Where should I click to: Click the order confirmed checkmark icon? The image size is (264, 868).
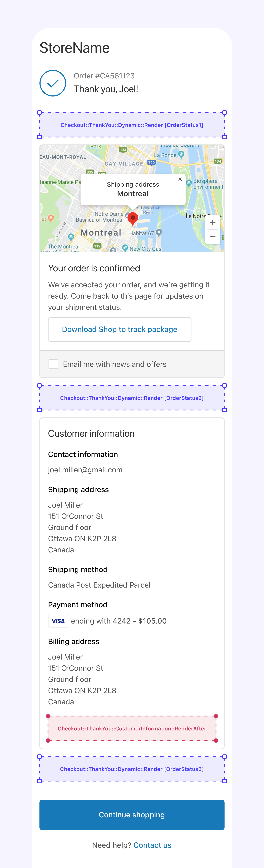pyautogui.click(x=53, y=83)
